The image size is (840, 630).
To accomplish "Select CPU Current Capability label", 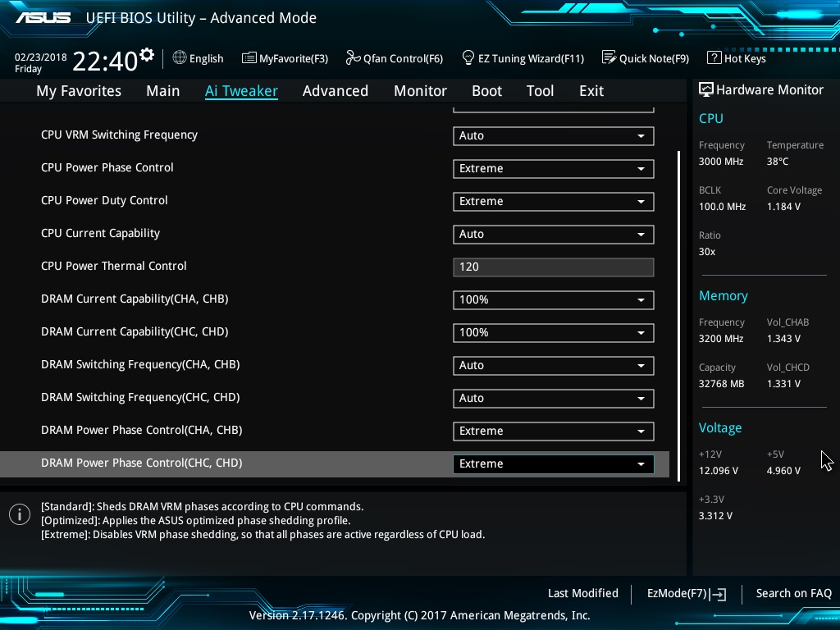I will pos(100,233).
